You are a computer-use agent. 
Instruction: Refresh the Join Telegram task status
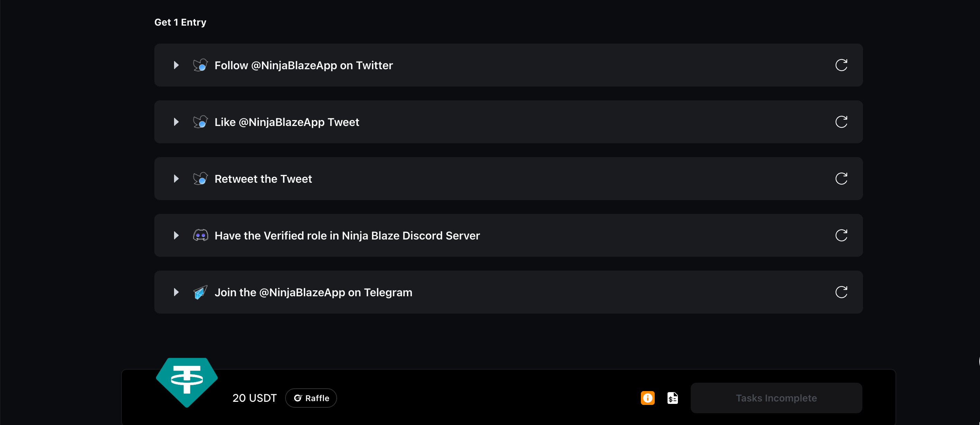click(x=841, y=292)
